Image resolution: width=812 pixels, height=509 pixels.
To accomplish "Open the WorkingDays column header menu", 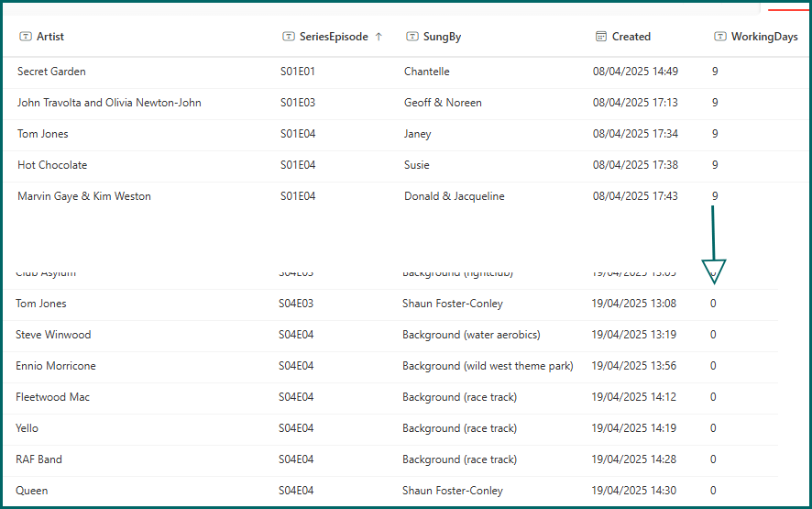I will pos(764,37).
